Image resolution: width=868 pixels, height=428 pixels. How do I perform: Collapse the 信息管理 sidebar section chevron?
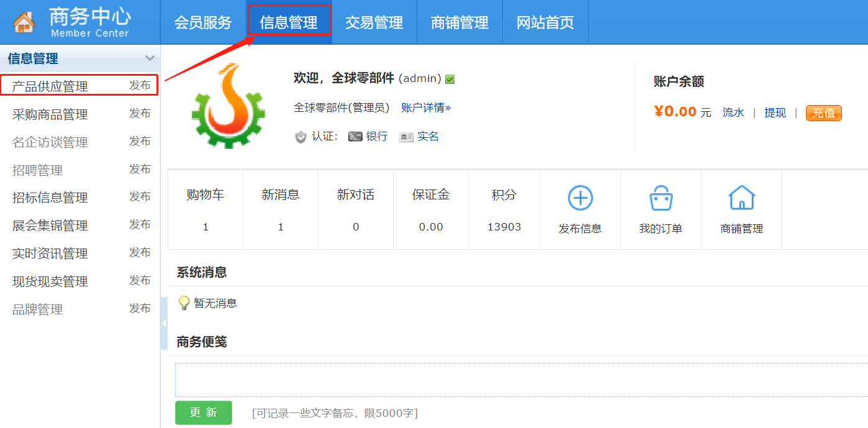[x=150, y=58]
